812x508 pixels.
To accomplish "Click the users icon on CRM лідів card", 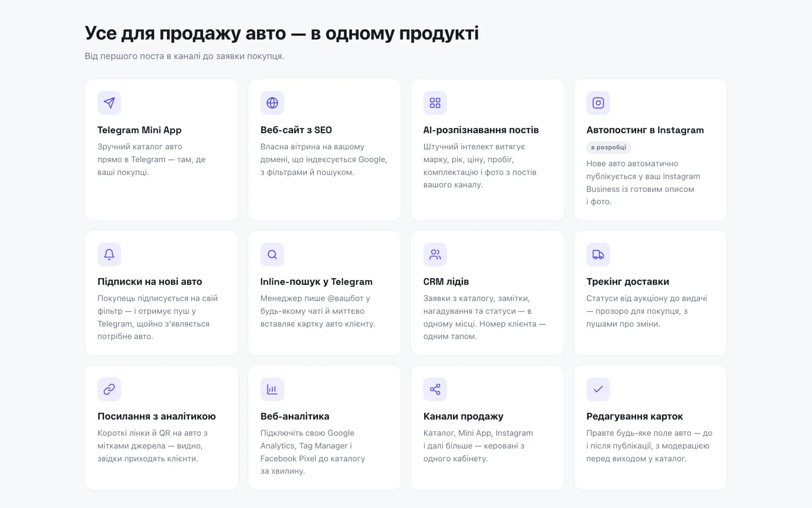I will tap(435, 255).
